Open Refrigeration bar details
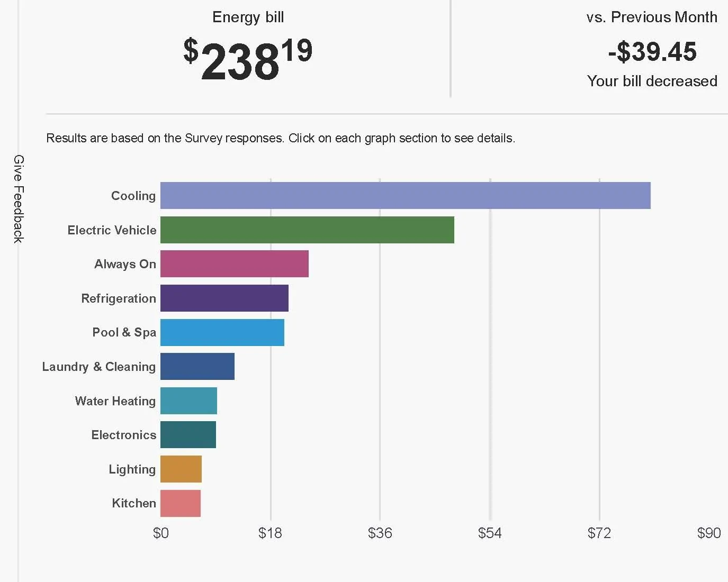The width and height of the screenshot is (728, 582). [224, 298]
